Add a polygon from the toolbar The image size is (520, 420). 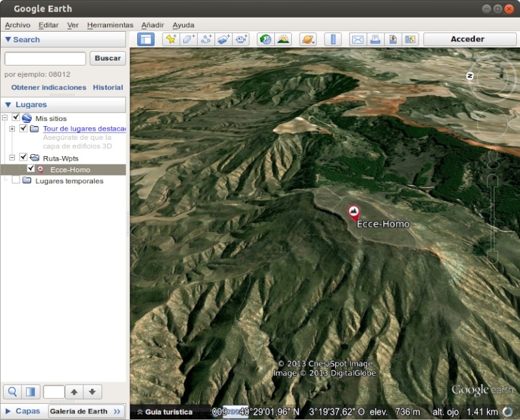click(x=188, y=40)
